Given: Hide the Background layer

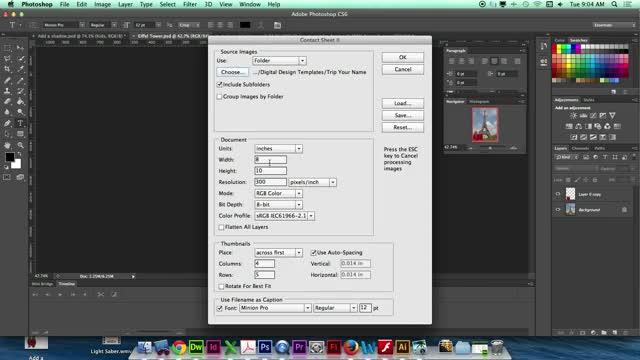Looking at the screenshot, I should [x=558, y=210].
